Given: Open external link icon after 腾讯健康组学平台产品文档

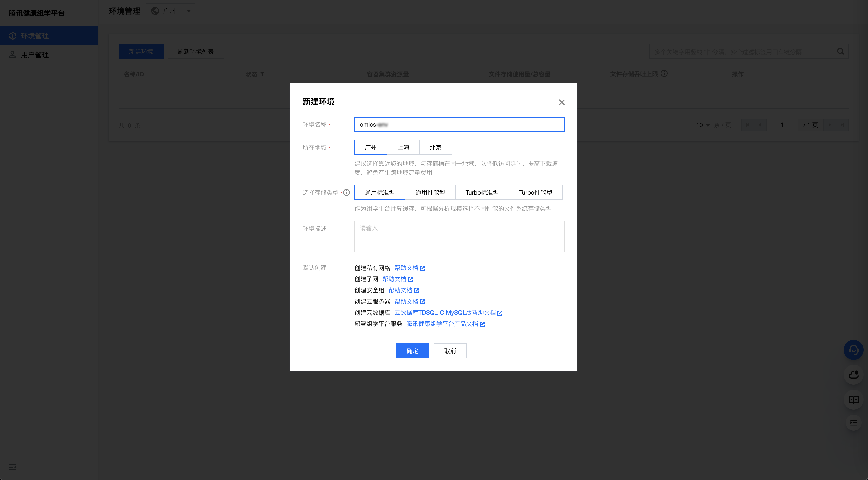Looking at the screenshot, I should point(482,324).
